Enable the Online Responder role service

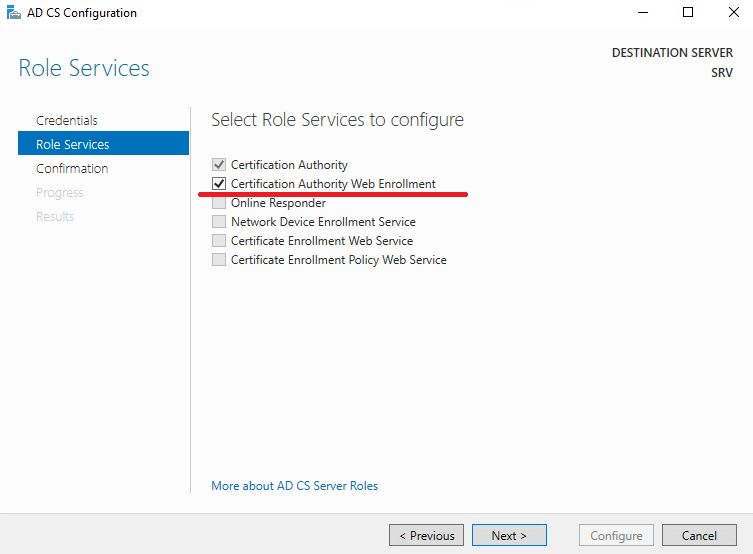pos(219,203)
